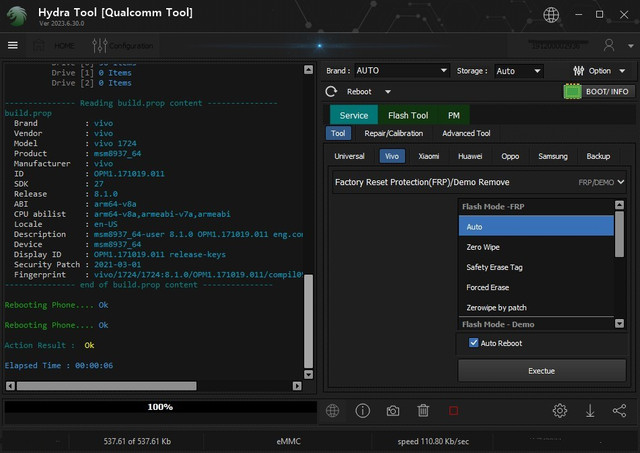Select Safety Erase Tag FRP method
Viewport: 640px width, 453px height.
[x=536, y=267]
